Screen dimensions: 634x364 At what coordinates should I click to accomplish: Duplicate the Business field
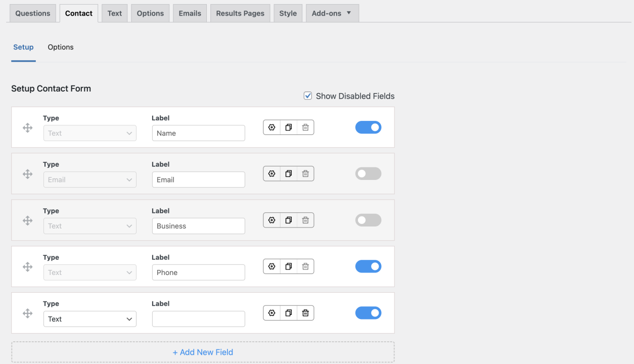click(x=289, y=220)
